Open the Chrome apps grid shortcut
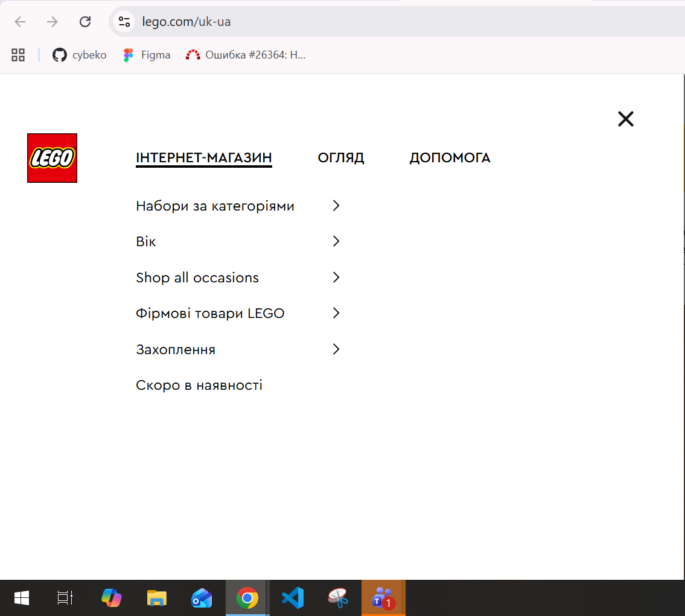The width and height of the screenshot is (685, 616). (18, 55)
